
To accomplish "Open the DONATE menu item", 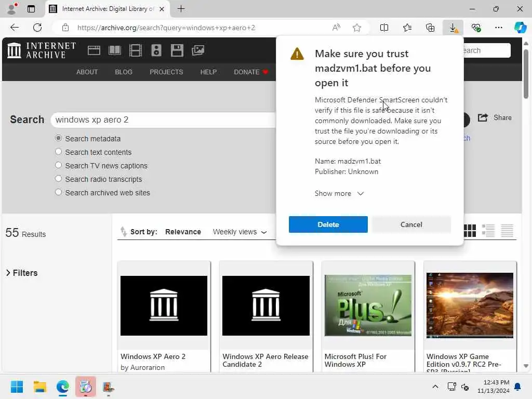I will (x=251, y=72).
